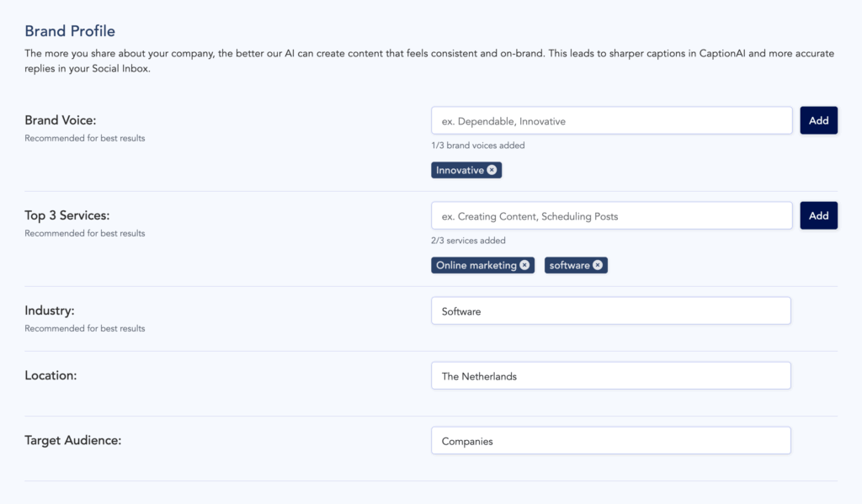
Task: Click the Add button next to Brand Voice
Action: point(818,119)
